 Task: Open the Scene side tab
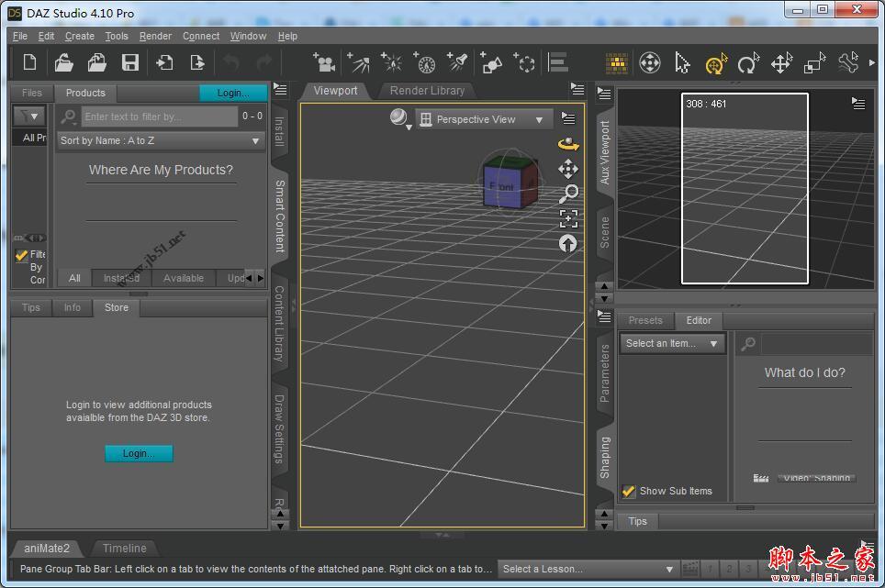tap(604, 232)
